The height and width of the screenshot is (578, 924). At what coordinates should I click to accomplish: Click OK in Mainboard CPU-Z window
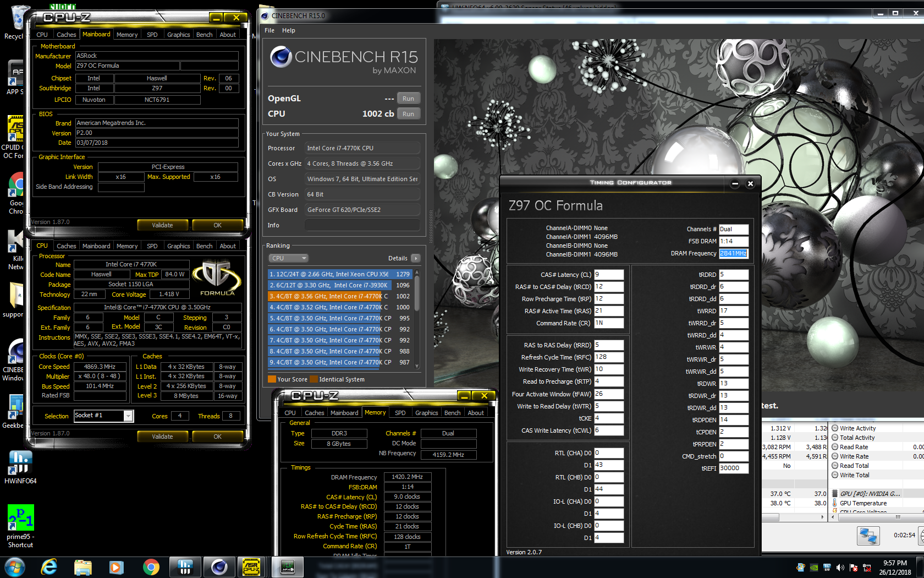217,225
